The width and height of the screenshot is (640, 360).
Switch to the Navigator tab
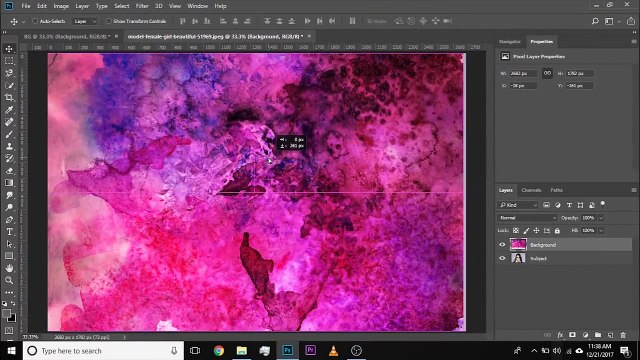[510, 42]
